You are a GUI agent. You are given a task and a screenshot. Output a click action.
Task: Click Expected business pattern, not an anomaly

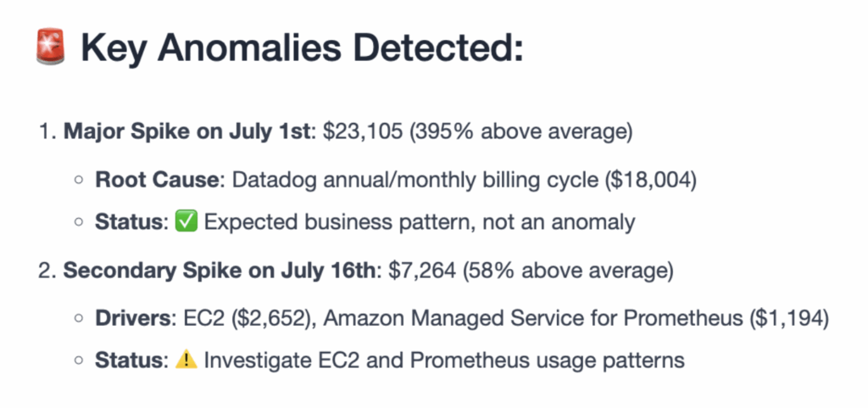point(420,222)
